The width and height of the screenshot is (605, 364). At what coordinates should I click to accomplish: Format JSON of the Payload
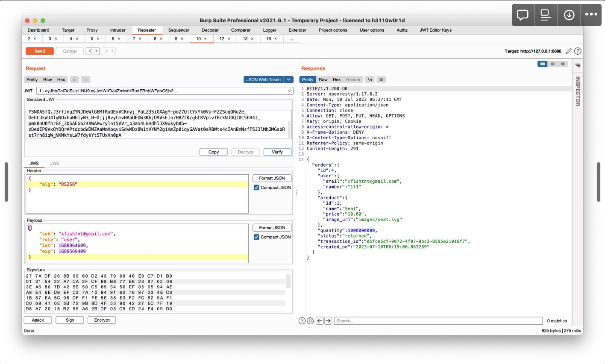(272, 228)
